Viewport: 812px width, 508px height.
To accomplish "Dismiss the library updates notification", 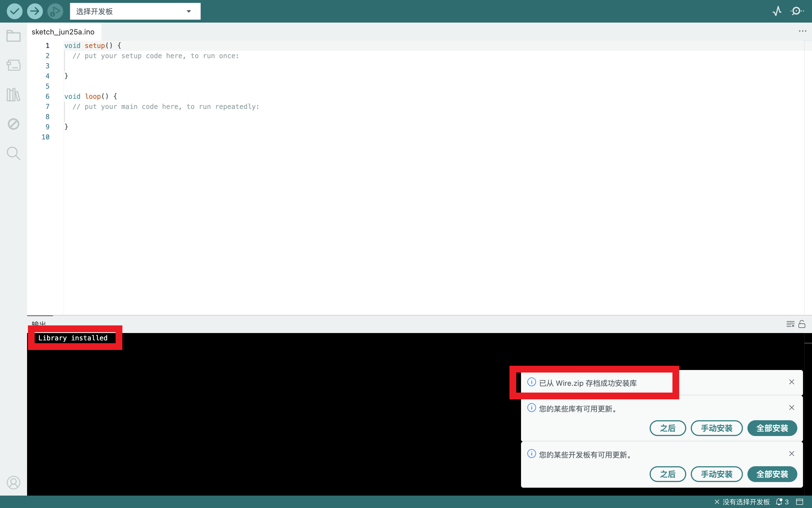I will tap(791, 408).
